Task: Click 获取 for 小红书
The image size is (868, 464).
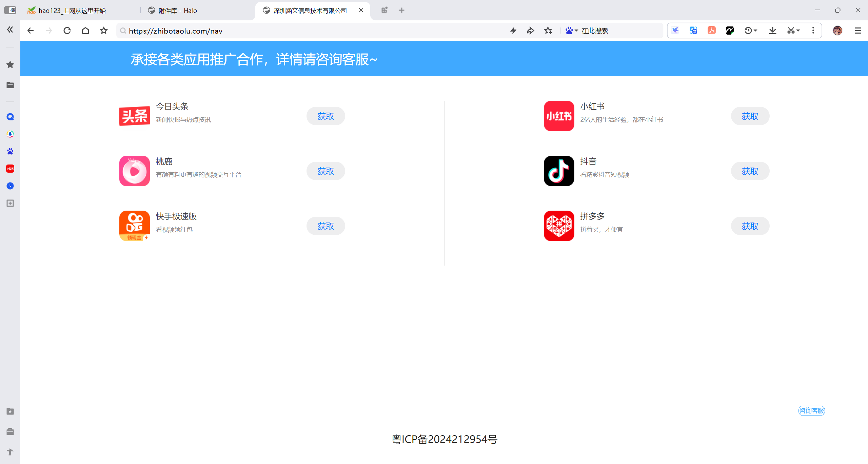Action: (750, 116)
